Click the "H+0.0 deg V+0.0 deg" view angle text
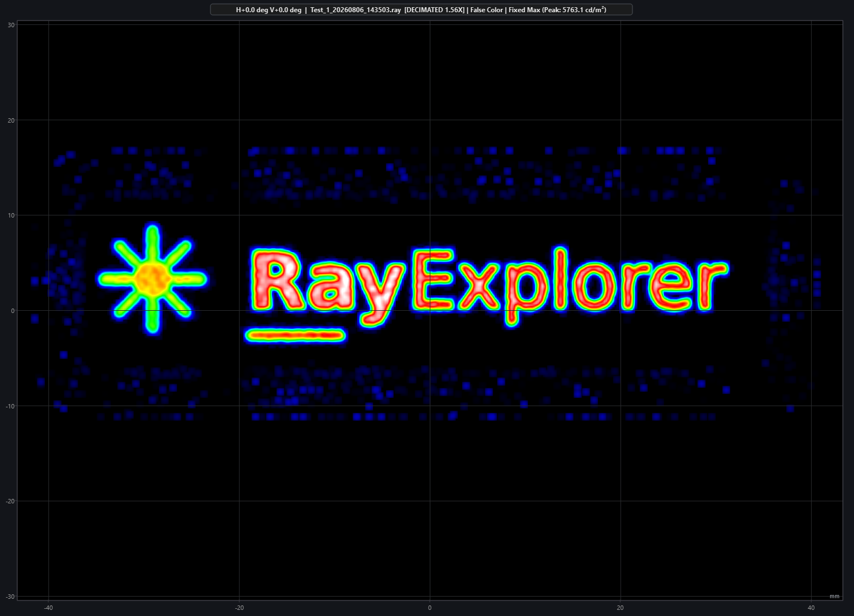854x616 pixels. (x=269, y=10)
